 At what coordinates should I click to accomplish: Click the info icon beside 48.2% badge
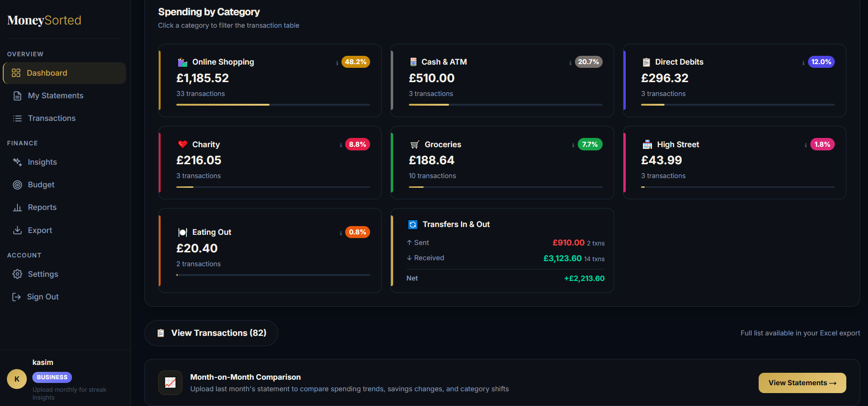point(337,63)
